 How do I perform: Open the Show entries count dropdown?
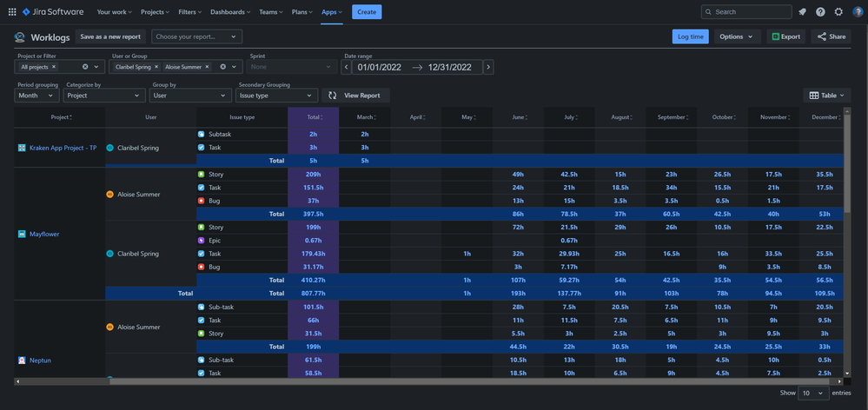click(813, 393)
